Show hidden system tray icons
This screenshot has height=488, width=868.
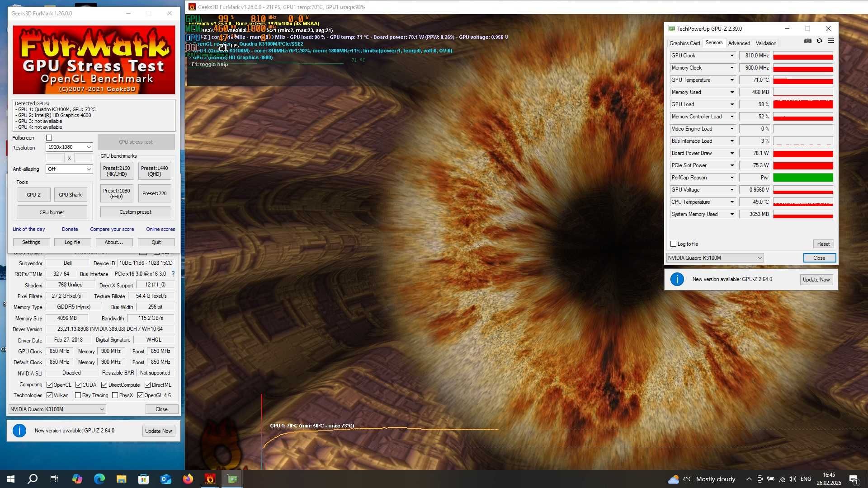click(x=749, y=479)
